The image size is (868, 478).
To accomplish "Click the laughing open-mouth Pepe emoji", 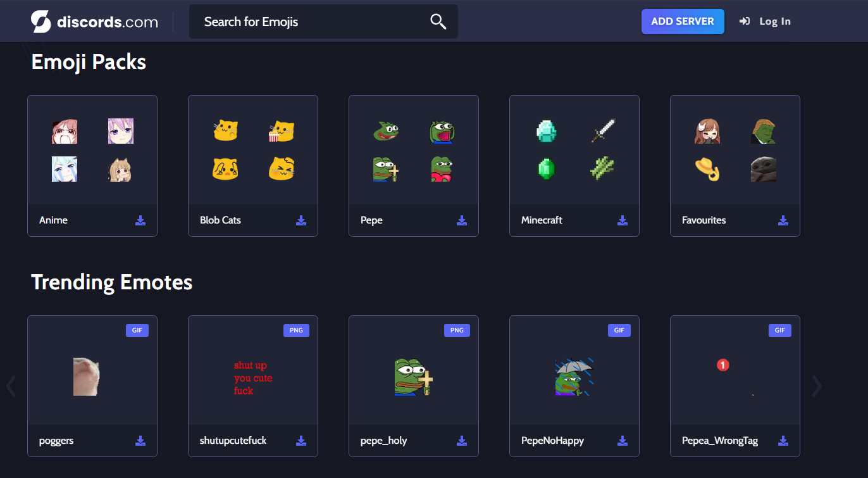I will click(442, 131).
